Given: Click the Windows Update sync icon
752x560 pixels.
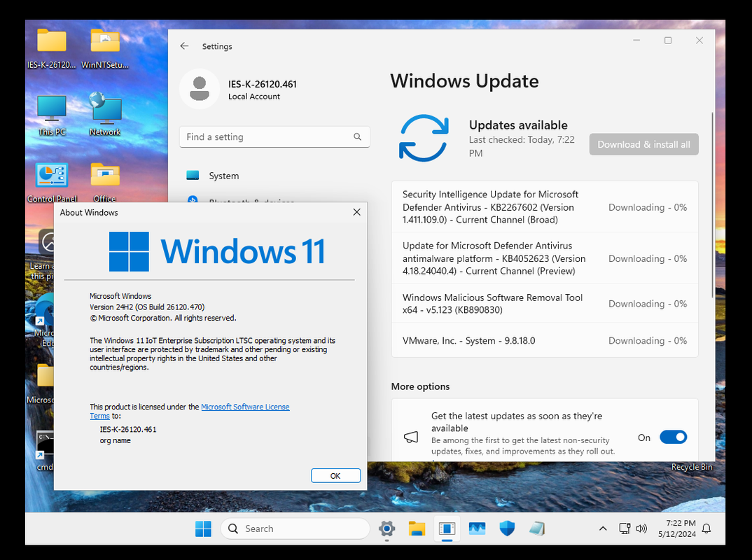Looking at the screenshot, I should coord(424,138).
